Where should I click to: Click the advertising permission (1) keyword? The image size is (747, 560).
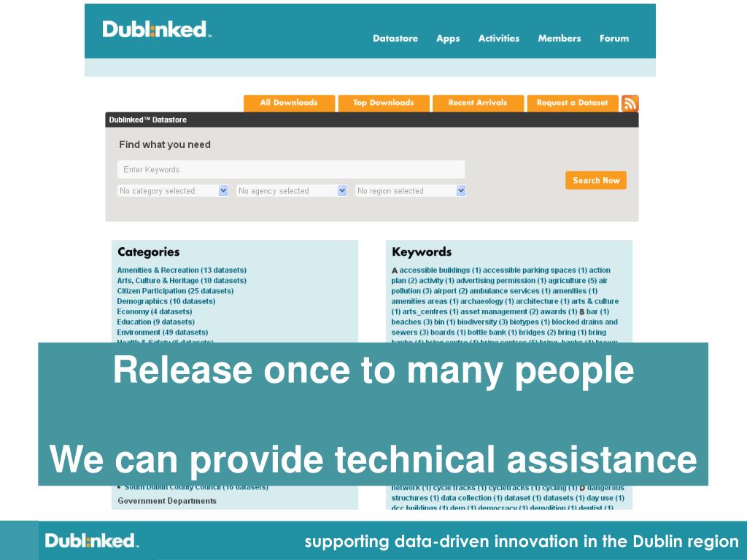[x=501, y=281]
